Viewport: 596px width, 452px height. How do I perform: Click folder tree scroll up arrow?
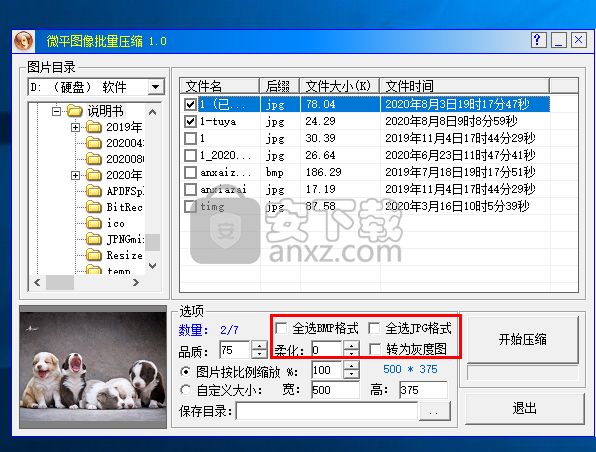153,112
